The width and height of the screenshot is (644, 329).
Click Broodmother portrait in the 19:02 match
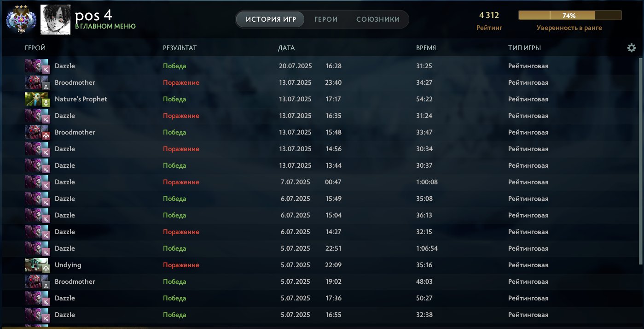click(x=37, y=282)
